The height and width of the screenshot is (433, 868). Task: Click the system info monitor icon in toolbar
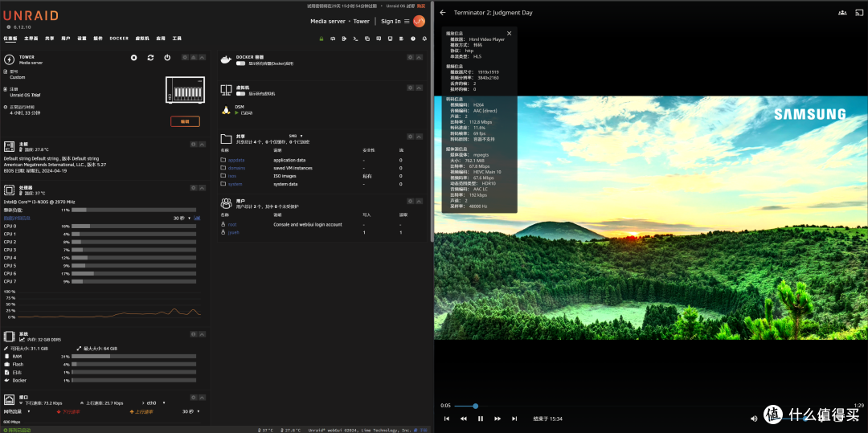tap(391, 39)
